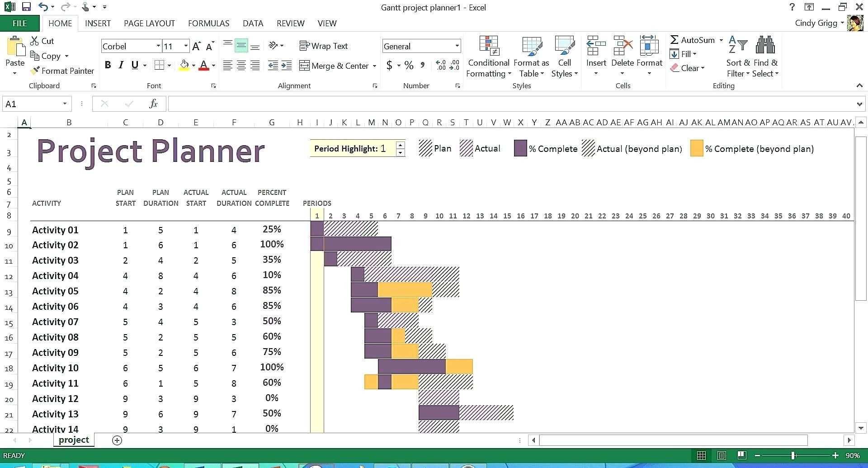Open the FORMULAS ribbon tab
The height and width of the screenshot is (468, 868).
pos(208,23)
